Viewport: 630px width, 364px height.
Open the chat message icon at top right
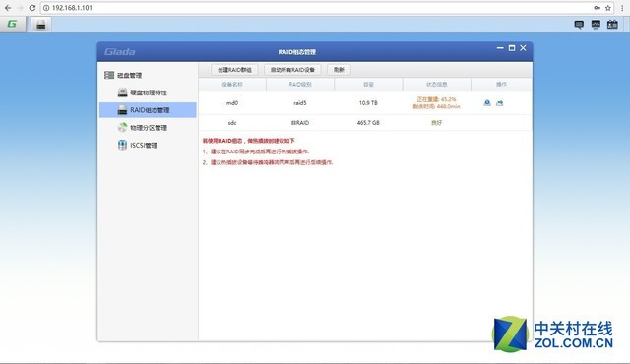579,25
